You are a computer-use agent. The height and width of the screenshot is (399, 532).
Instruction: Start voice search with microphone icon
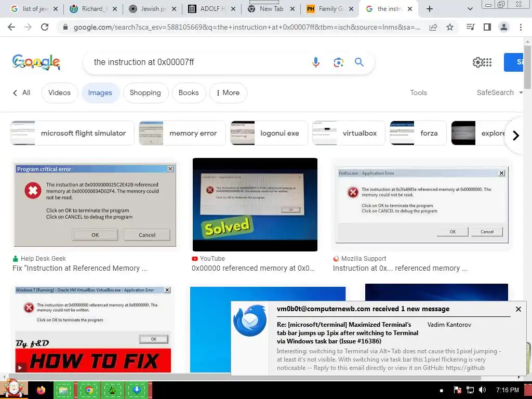point(315,62)
